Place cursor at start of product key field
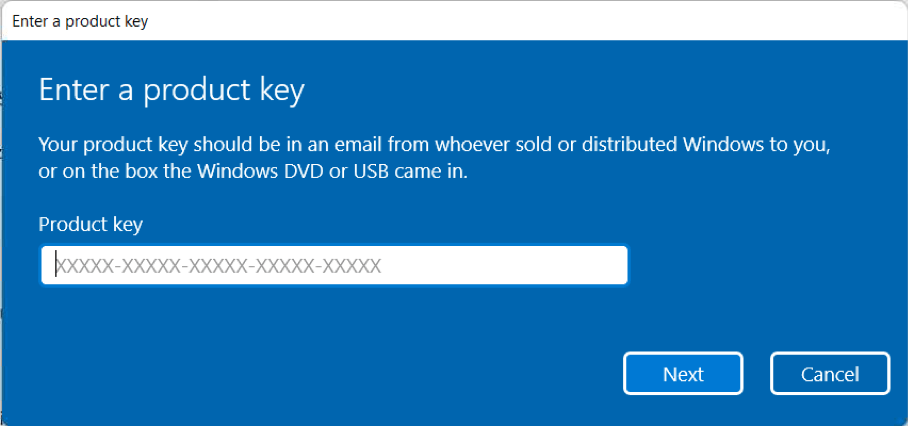The height and width of the screenshot is (426, 908). tap(56, 266)
